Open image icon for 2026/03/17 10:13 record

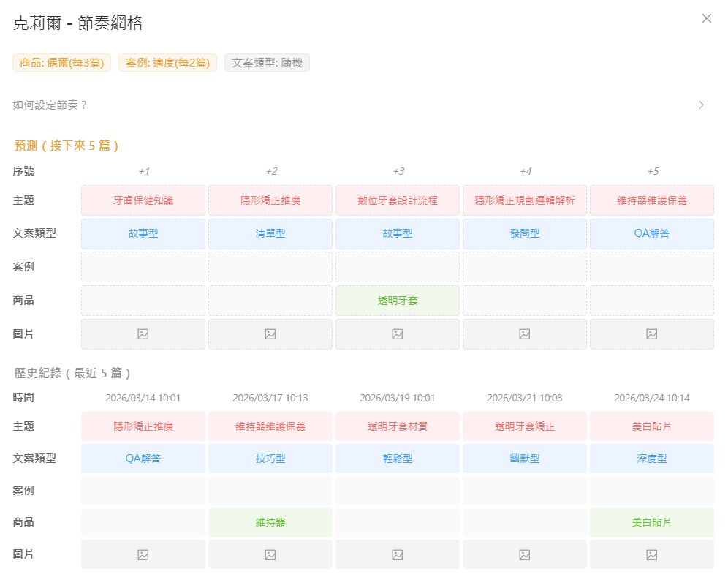270,555
